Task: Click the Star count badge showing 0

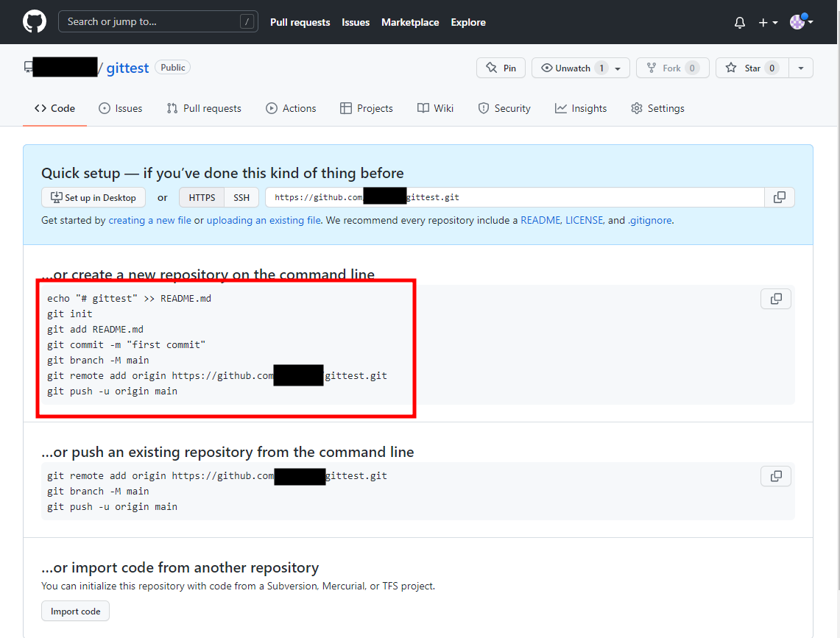Action: 772,68
